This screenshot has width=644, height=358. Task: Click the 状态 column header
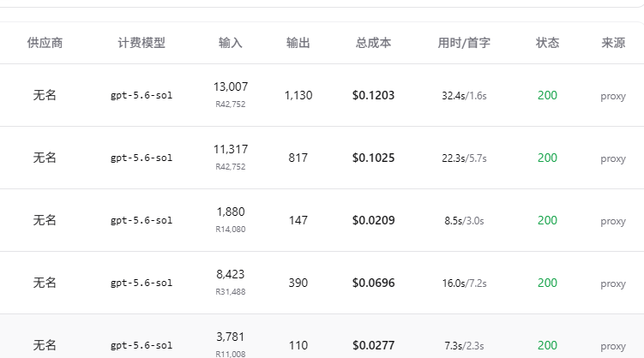[x=547, y=43]
